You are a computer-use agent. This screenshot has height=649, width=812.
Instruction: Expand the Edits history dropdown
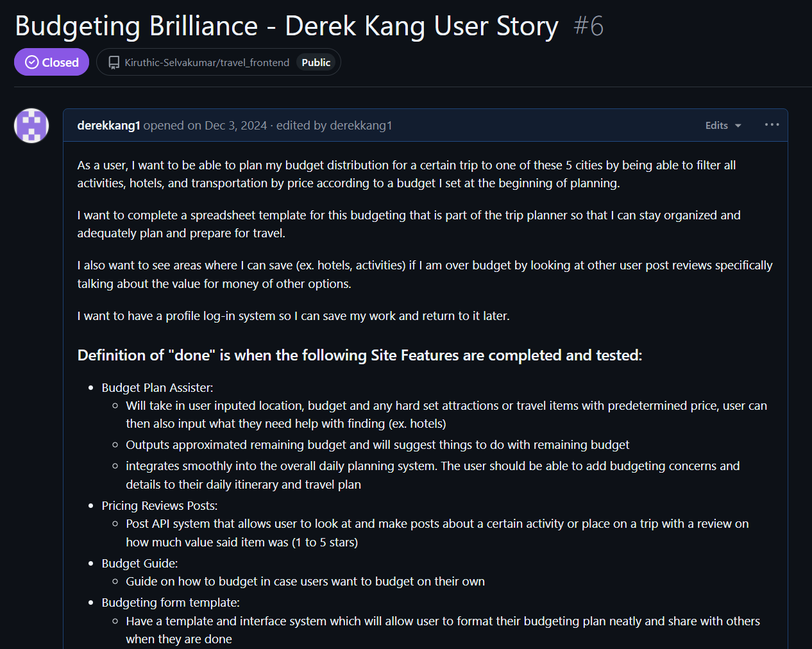723,126
